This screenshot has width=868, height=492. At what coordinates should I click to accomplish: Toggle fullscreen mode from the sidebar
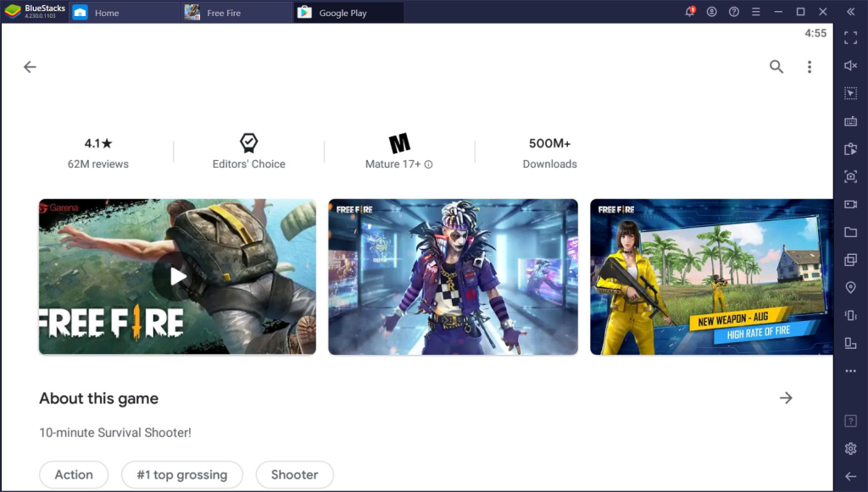coord(850,38)
